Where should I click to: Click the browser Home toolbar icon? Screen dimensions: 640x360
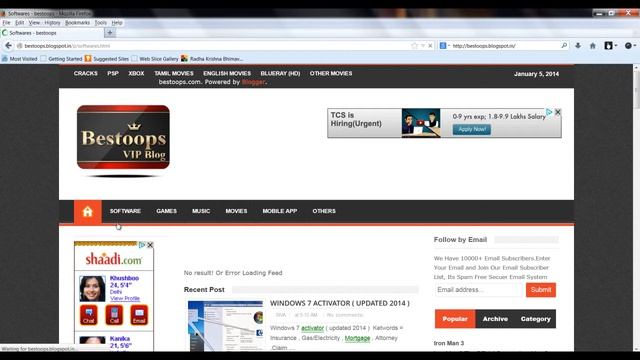click(x=593, y=46)
